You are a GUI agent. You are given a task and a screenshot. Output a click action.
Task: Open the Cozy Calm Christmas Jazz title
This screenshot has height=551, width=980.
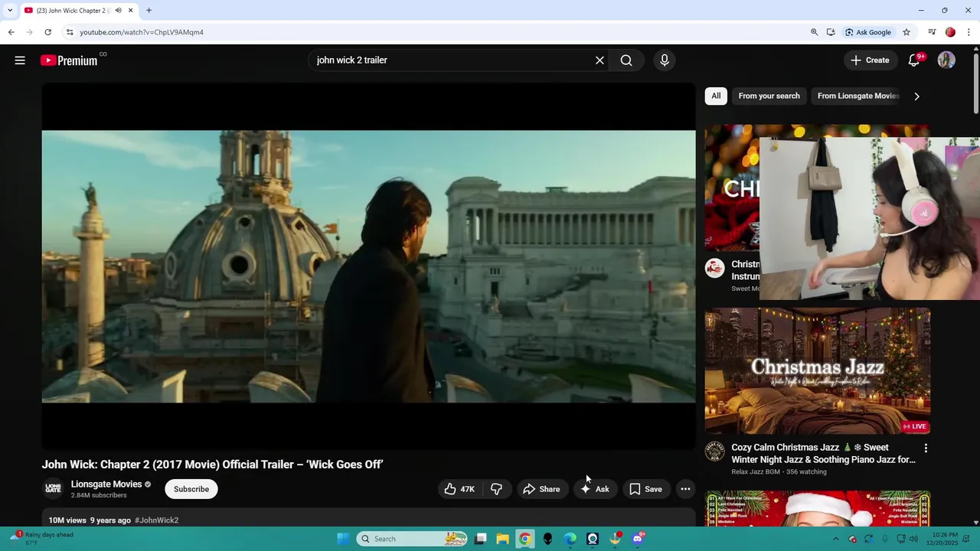pyautogui.click(x=823, y=454)
